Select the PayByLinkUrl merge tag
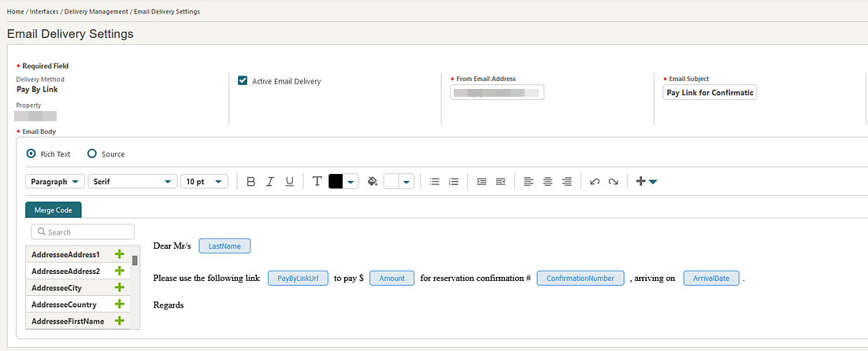This screenshot has height=351, width=868. pyautogui.click(x=299, y=278)
